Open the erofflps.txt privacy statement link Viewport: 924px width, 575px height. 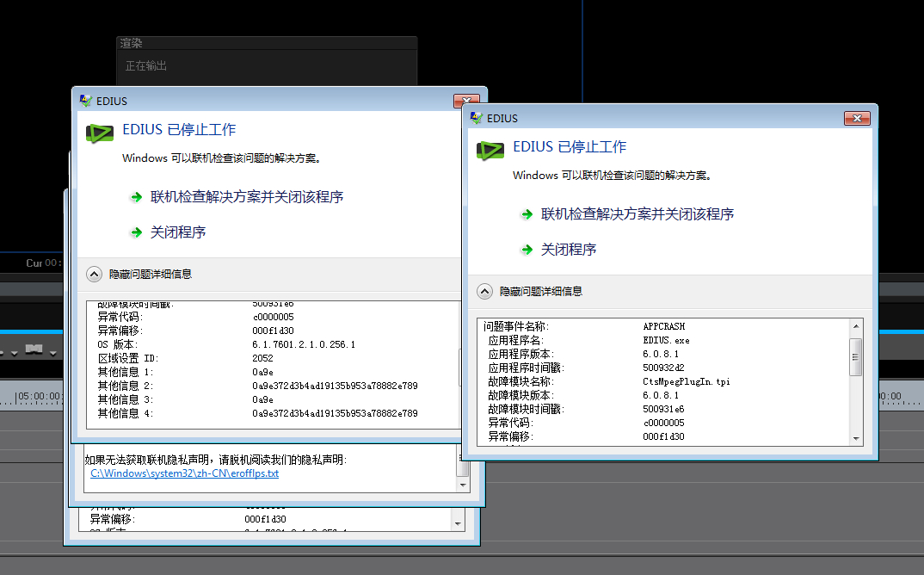[x=184, y=473]
